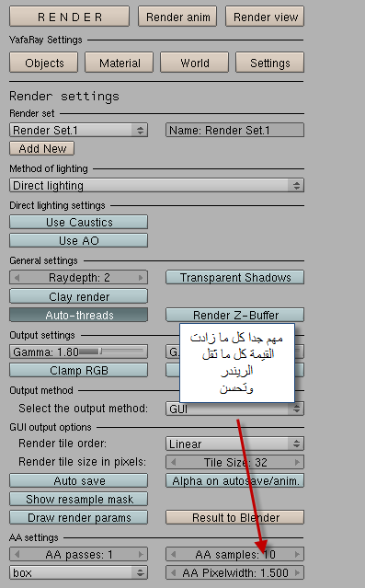Adjust the Gamma 1.80 slider
This screenshot has width=365, height=588.
[79, 352]
